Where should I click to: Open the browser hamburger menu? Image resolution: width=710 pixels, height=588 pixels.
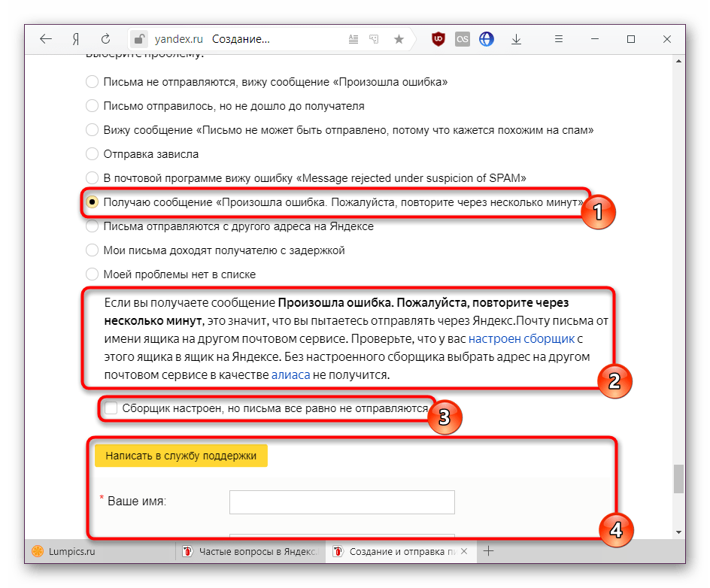click(x=559, y=39)
